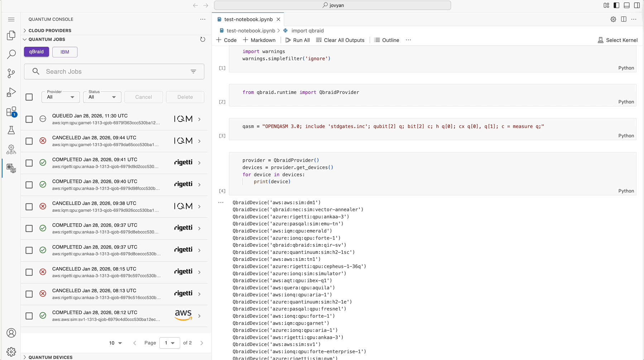Open notebook toolbar overflow ellipsis

point(408,40)
